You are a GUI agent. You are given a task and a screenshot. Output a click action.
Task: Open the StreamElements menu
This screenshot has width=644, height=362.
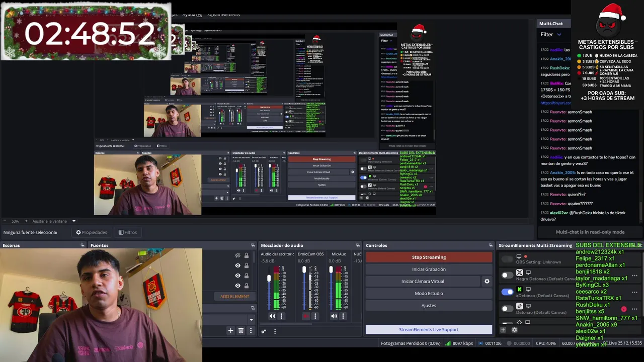(x=223, y=15)
